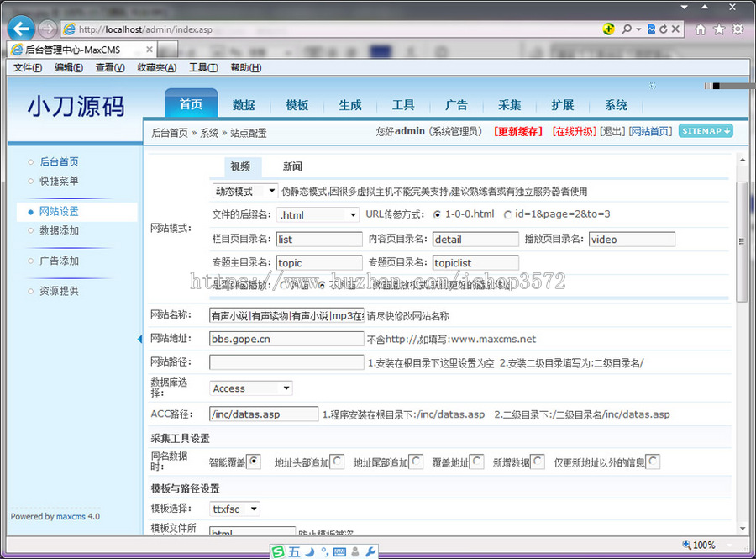Switch to the 生成 navigation tab

[x=350, y=105]
